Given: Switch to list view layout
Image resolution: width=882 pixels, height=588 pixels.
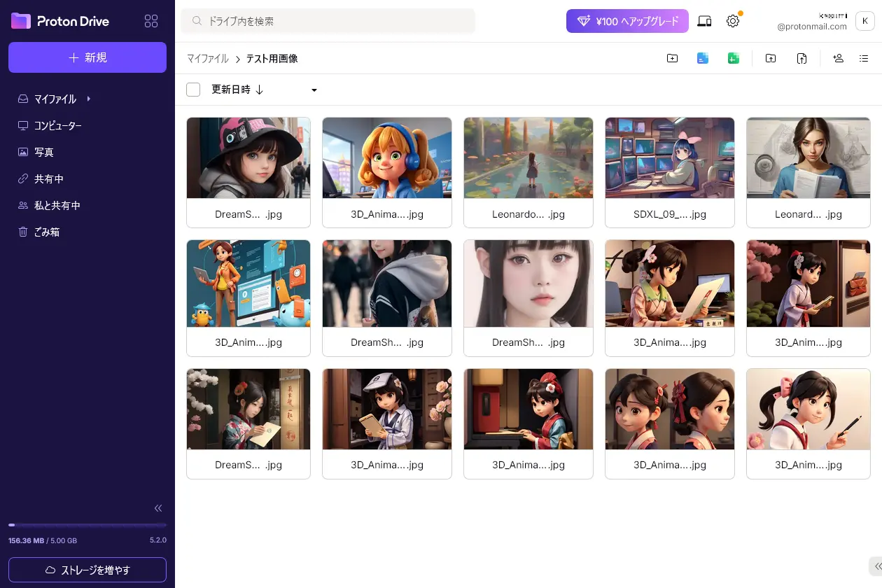Looking at the screenshot, I should (x=864, y=59).
